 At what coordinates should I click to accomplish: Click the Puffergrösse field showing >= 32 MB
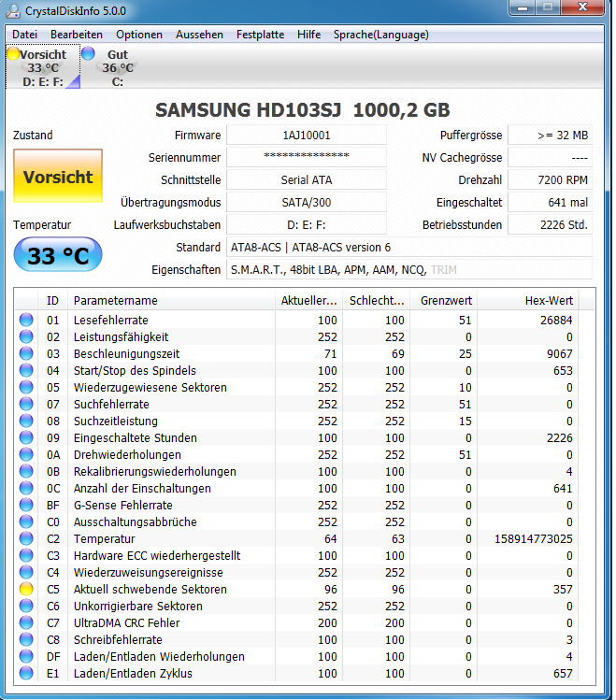point(550,135)
